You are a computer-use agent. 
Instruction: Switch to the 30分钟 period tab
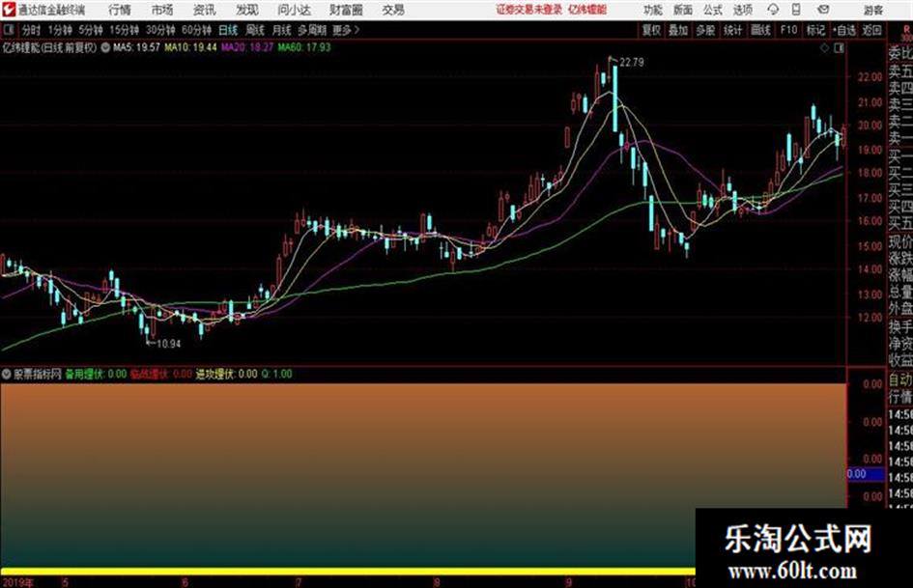click(160, 30)
